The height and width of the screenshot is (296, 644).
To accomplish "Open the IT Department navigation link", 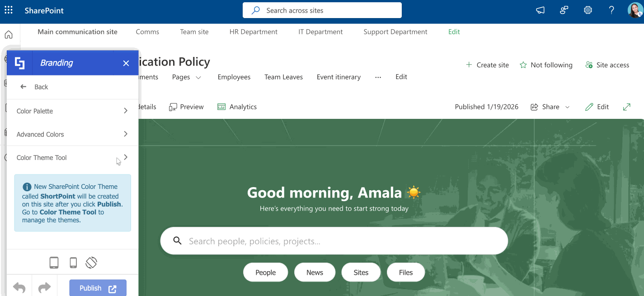I will [x=320, y=32].
